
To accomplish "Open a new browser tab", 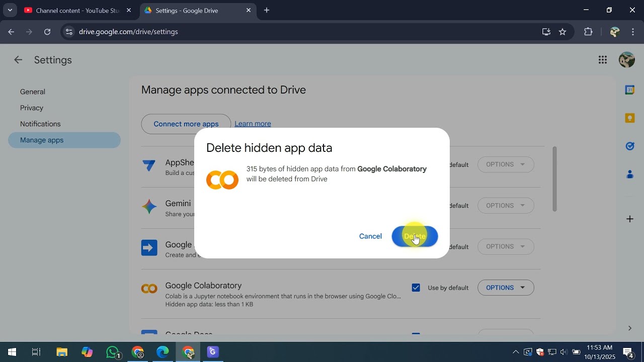I will 267,10.
